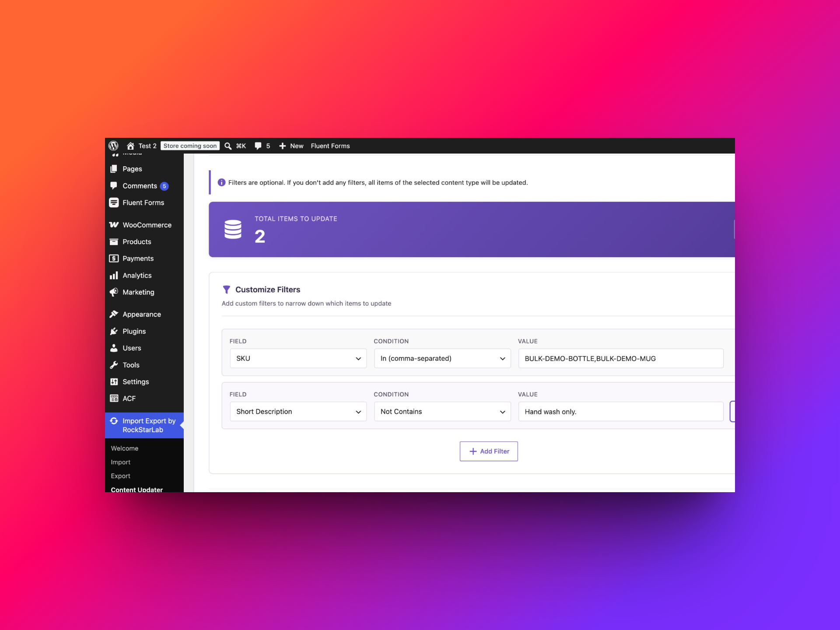Click the Pages sidebar icon
The width and height of the screenshot is (840, 630).
point(114,169)
